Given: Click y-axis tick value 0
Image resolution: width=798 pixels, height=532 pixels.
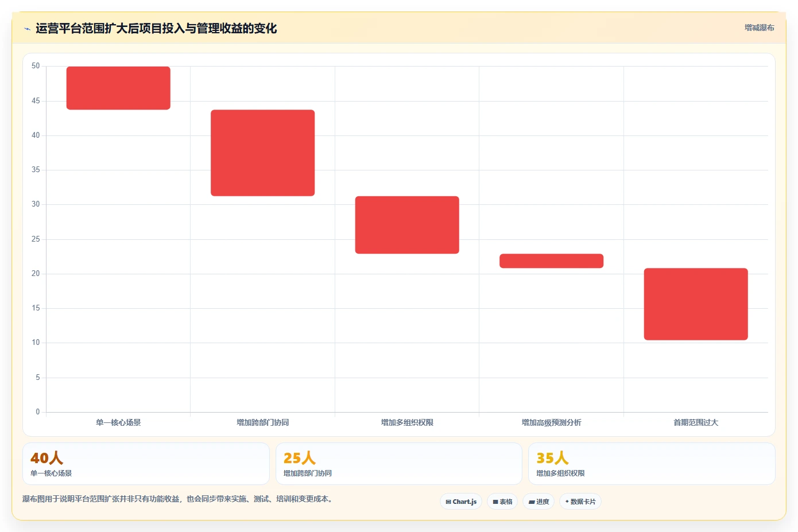Looking at the screenshot, I should click(38, 411).
